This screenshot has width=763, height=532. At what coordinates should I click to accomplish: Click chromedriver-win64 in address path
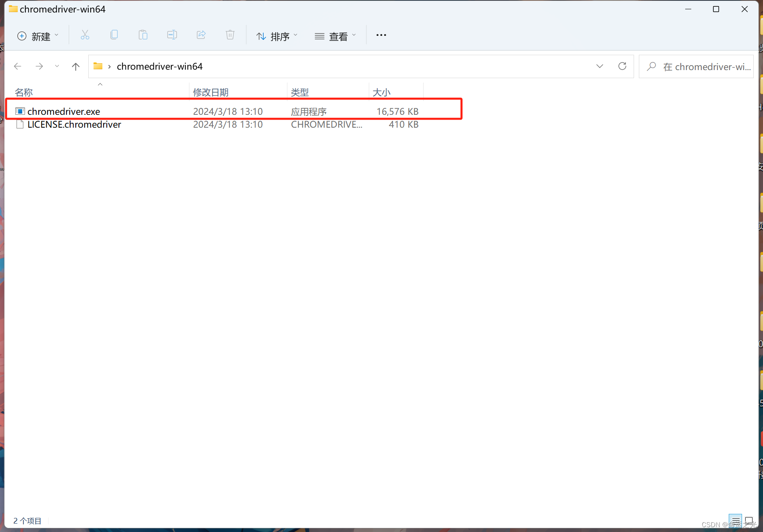[160, 66]
